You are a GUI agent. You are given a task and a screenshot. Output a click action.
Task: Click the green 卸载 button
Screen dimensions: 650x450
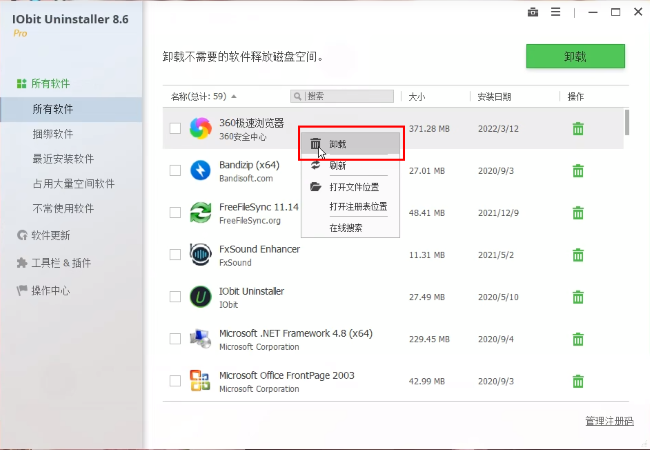tap(575, 56)
